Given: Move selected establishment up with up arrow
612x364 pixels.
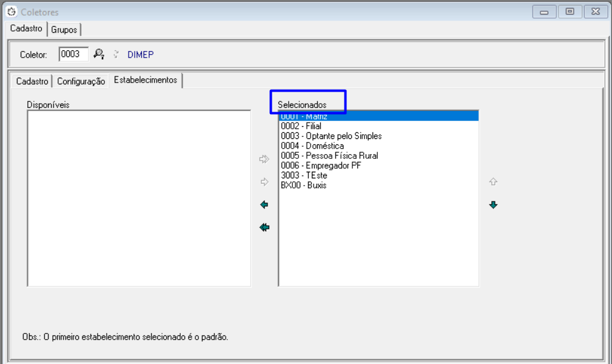Looking at the screenshot, I should [493, 182].
